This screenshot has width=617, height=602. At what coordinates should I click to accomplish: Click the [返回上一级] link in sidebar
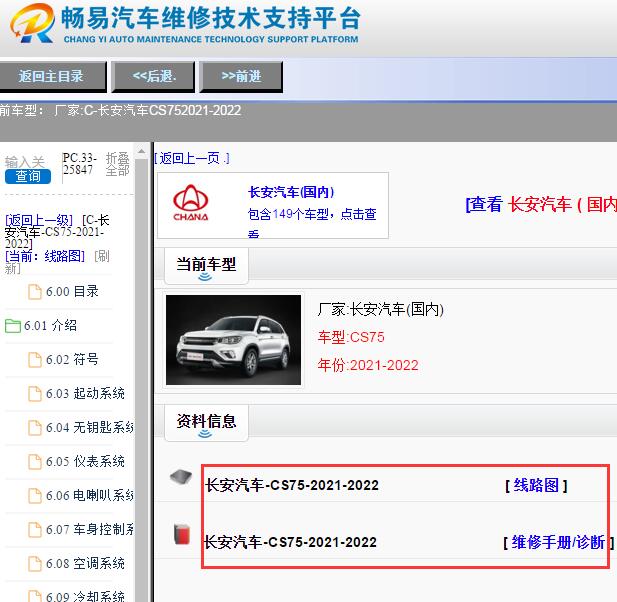click(39, 220)
